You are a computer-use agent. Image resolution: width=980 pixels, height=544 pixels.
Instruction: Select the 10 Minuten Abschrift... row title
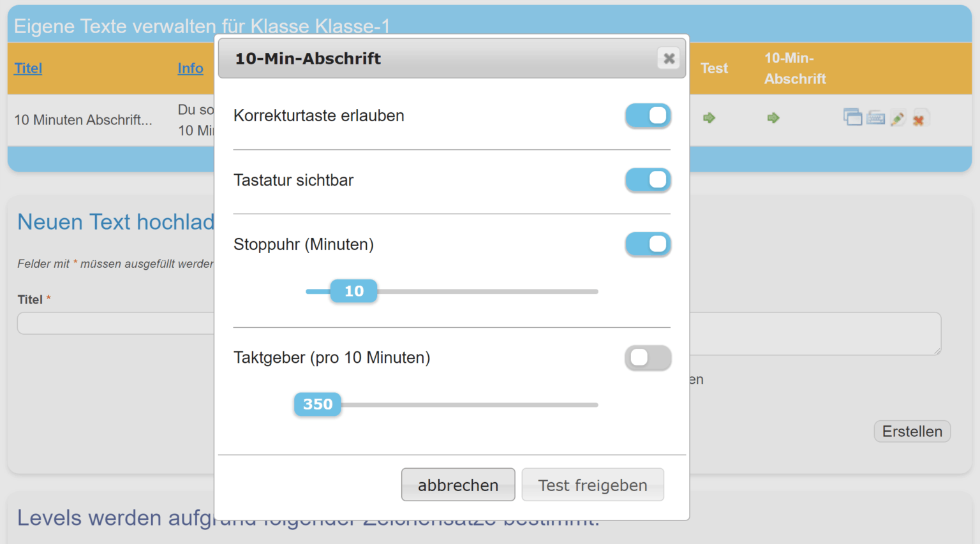click(83, 120)
